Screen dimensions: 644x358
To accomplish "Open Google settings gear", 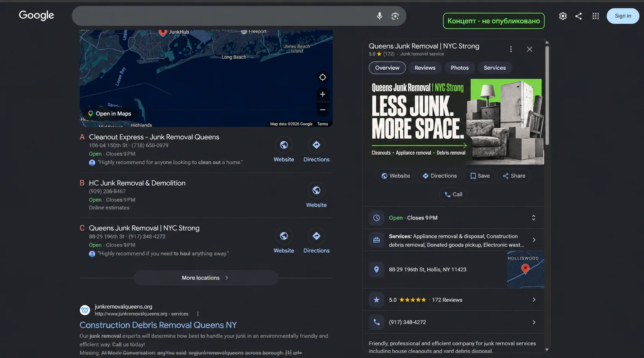I will point(563,16).
